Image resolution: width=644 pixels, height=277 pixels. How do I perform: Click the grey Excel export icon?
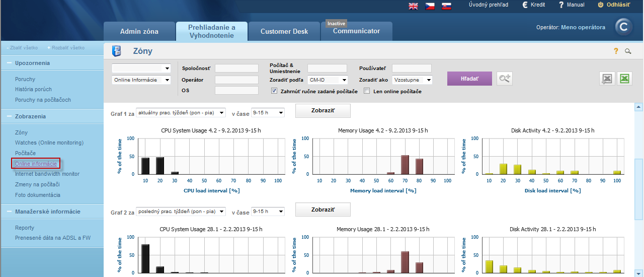tap(607, 79)
